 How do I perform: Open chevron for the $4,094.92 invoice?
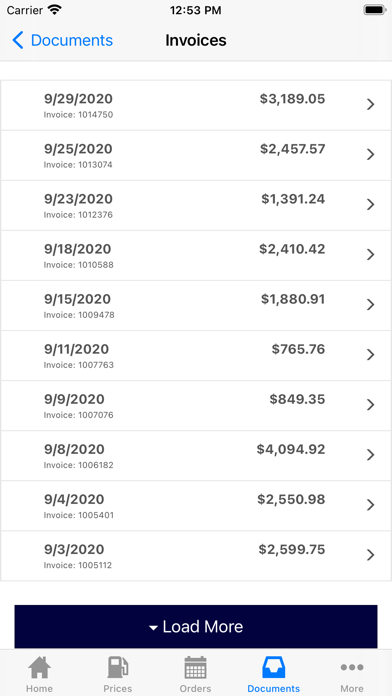[x=371, y=455]
